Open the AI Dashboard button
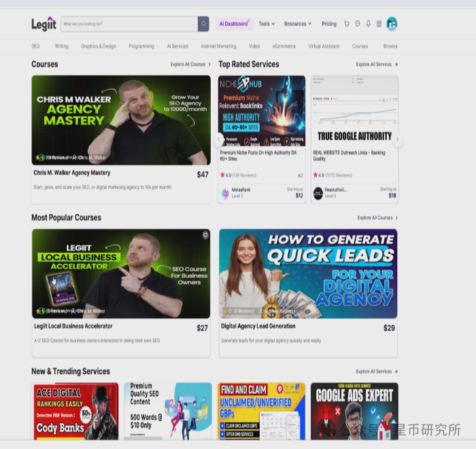This screenshot has width=476, height=449. click(x=234, y=24)
